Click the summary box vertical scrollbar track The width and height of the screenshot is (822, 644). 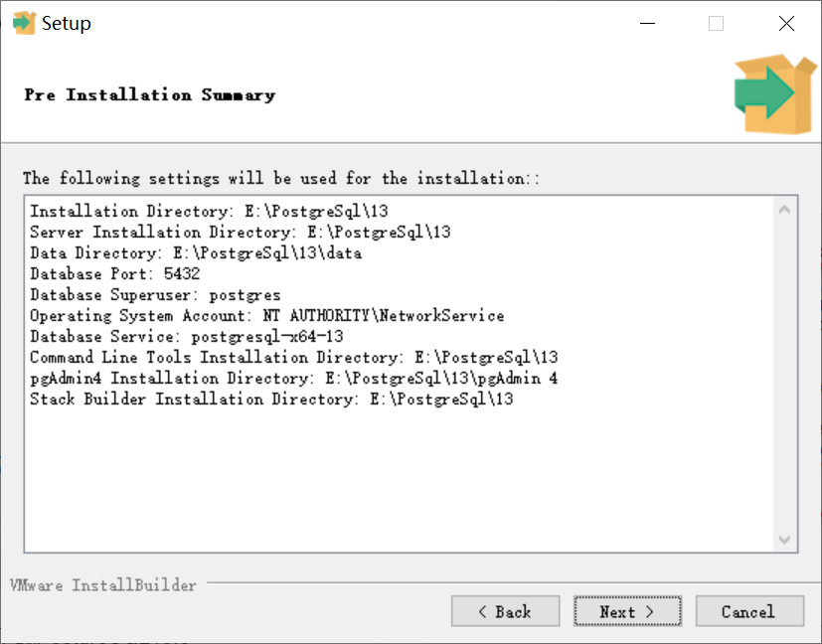click(784, 375)
